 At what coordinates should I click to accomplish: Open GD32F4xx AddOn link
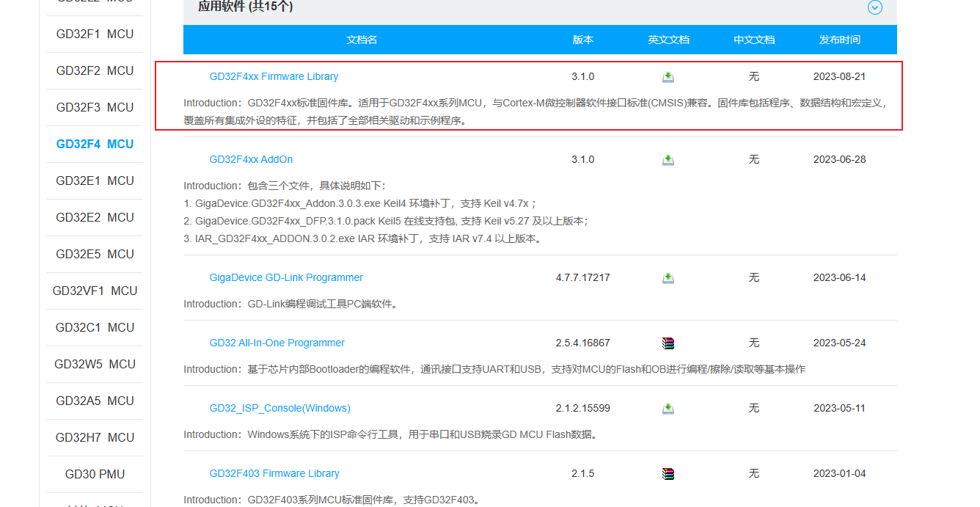tap(251, 159)
